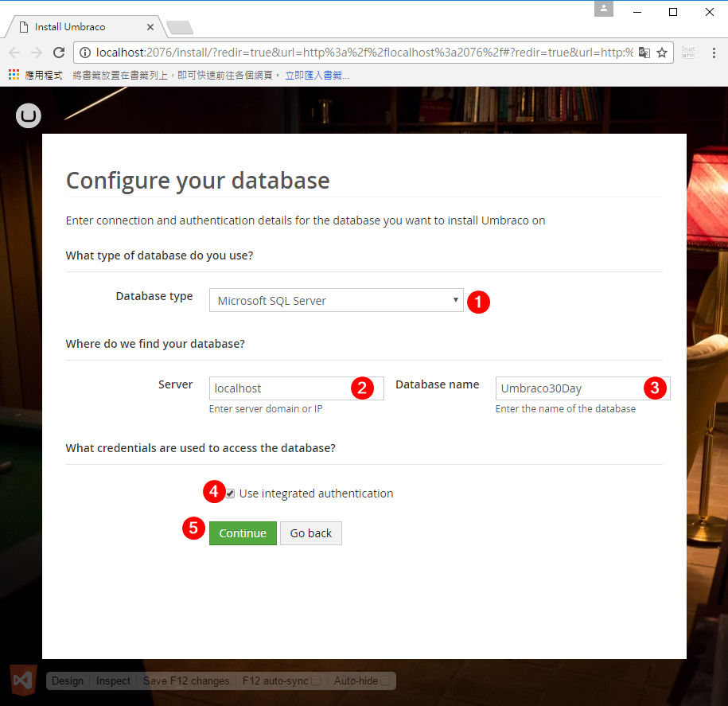728x706 pixels.
Task: Toggle the F12 auto-sync checkbox
Action: pos(316,681)
